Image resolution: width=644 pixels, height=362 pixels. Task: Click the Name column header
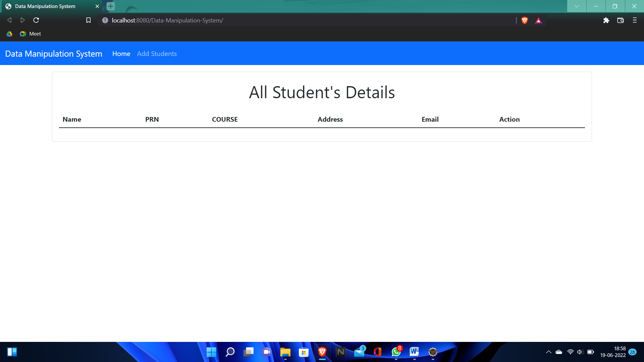coord(72,119)
